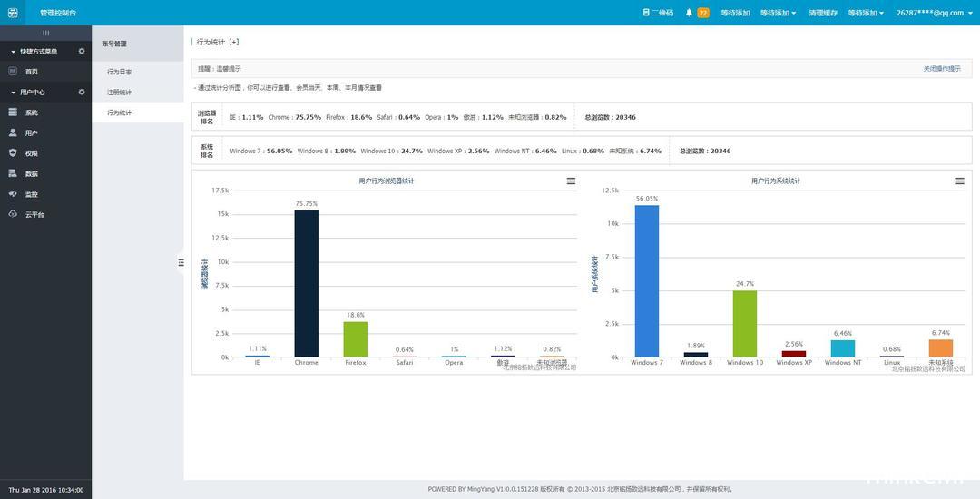Click the console logo icon in header
The width and height of the screenshot is (980, 499).
coord(13,13)
